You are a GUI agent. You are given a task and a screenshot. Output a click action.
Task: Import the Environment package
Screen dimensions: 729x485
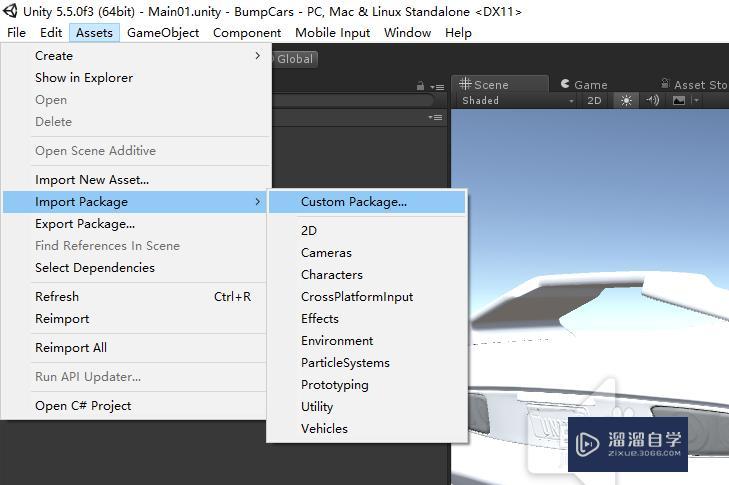[367, 341]
